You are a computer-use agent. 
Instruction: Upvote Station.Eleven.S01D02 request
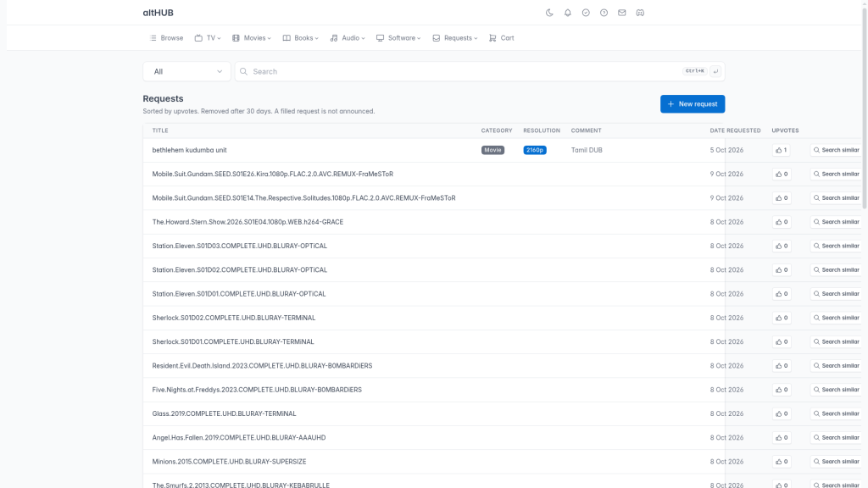coord(782,270)
